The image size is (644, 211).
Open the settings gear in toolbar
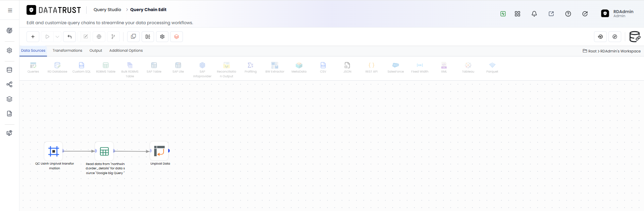(162, 37)
